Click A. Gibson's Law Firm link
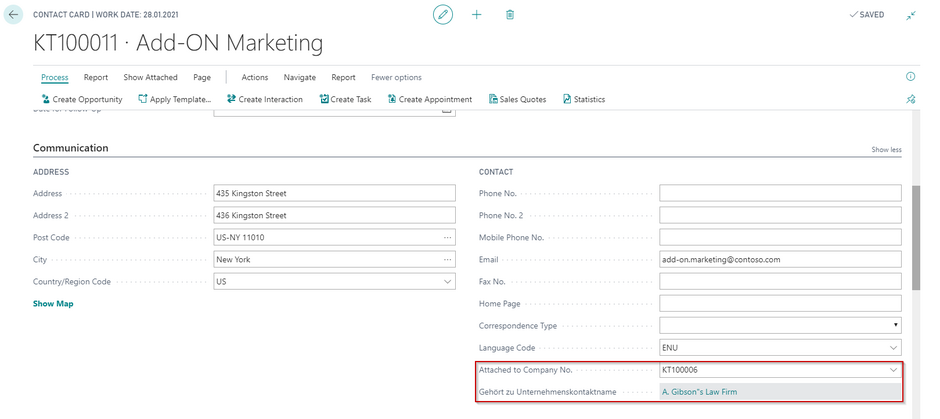 tap(699, 392)
